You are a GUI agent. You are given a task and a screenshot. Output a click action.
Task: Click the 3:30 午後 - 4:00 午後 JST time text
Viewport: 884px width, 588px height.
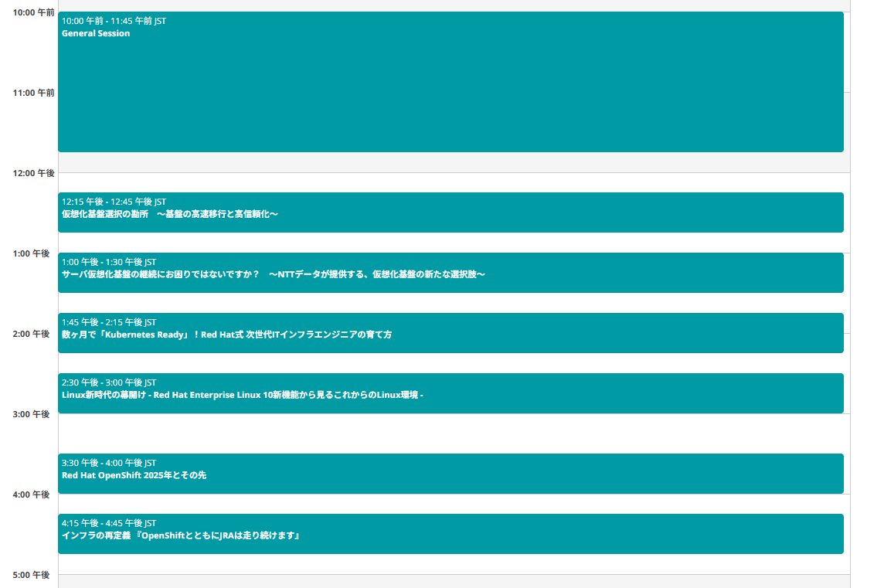[109, 463]
